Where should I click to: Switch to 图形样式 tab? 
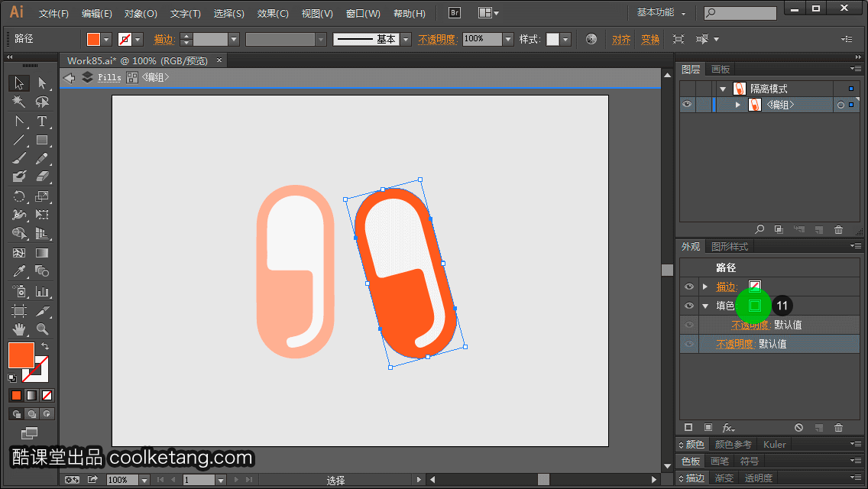(730, 247)
